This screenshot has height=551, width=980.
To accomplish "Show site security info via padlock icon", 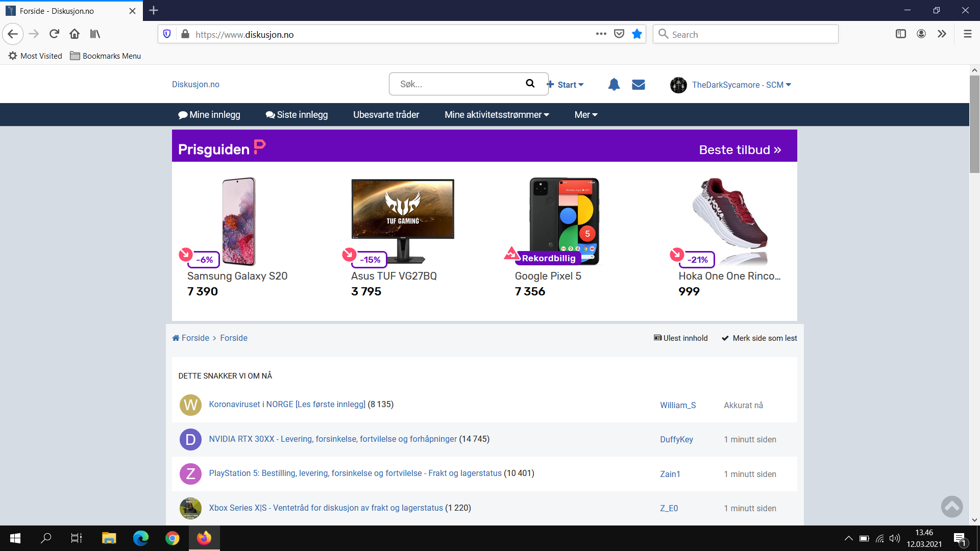I will 185,34.
